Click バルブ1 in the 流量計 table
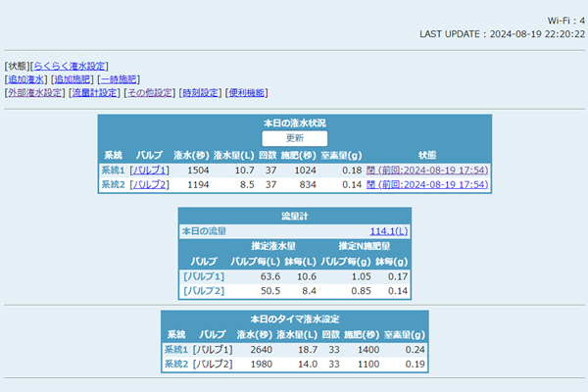This screenshot has height=392, width=588. click(204, 277)
